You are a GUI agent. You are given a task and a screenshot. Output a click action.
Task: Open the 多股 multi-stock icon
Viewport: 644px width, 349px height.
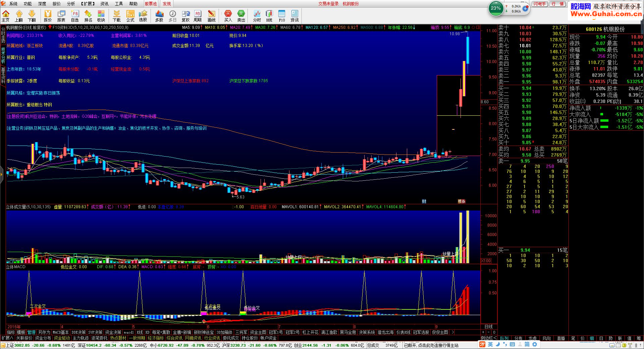159,16
